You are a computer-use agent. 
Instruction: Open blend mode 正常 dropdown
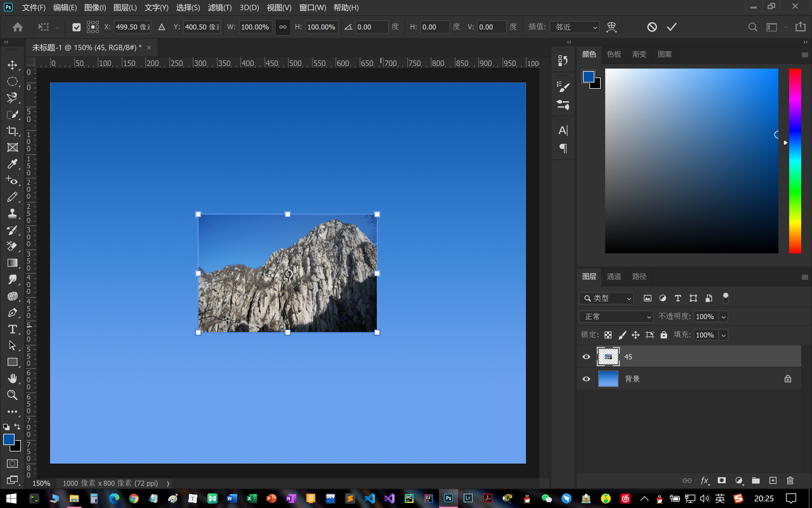(616, 317)
